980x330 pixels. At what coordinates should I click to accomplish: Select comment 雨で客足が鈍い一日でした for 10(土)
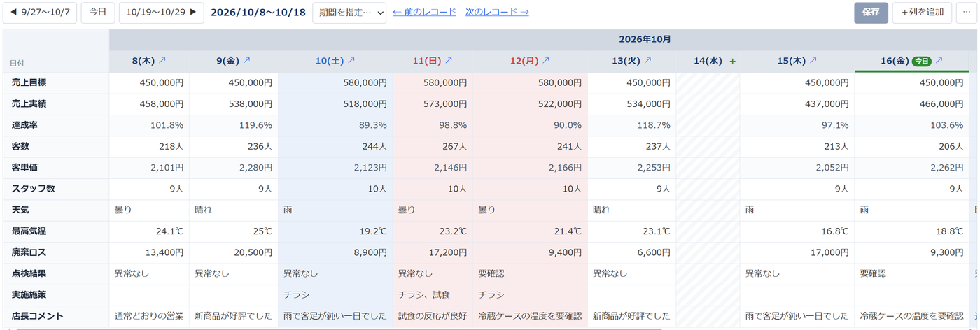click(x=335, y=316)
